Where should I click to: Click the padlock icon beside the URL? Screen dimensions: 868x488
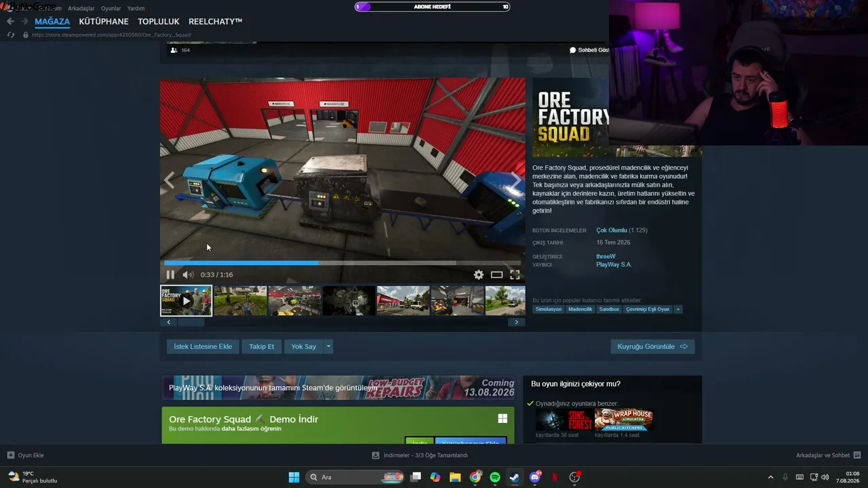26,35
